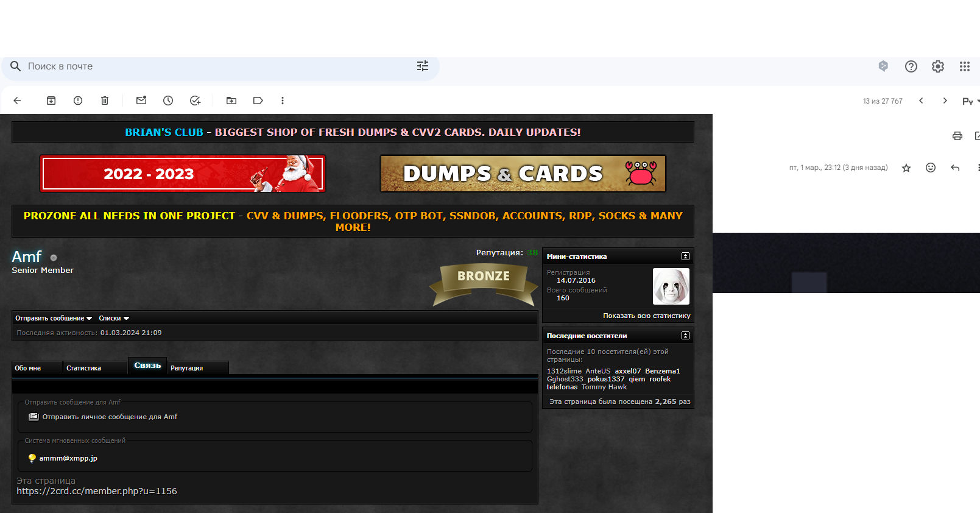Open the three-dot more menu in the toolbar
Screen dimensions: 980x513
283,101
